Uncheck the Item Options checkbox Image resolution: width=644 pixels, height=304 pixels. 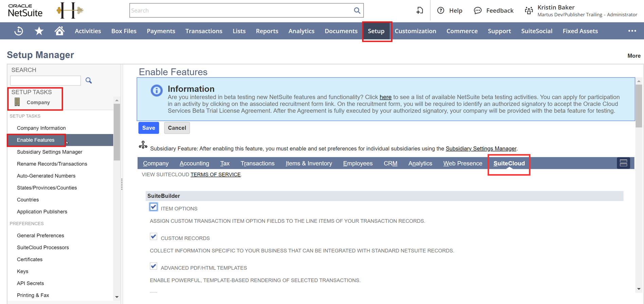pyautogui.click(x=154, y=207)
